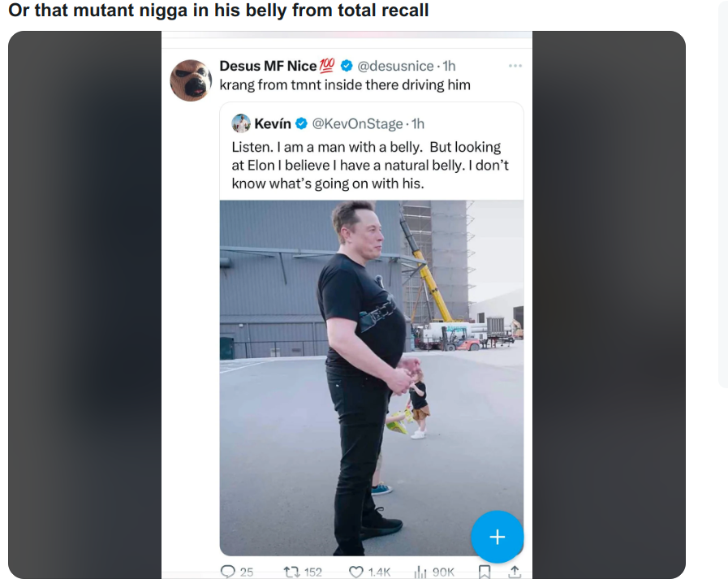This screenshot has height=579, width=728.
Task: Click the post title about total recall
Action: point(218,11)
